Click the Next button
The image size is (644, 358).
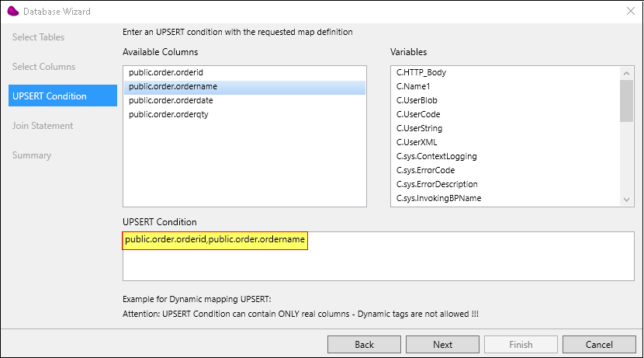(x=442, y=345)
